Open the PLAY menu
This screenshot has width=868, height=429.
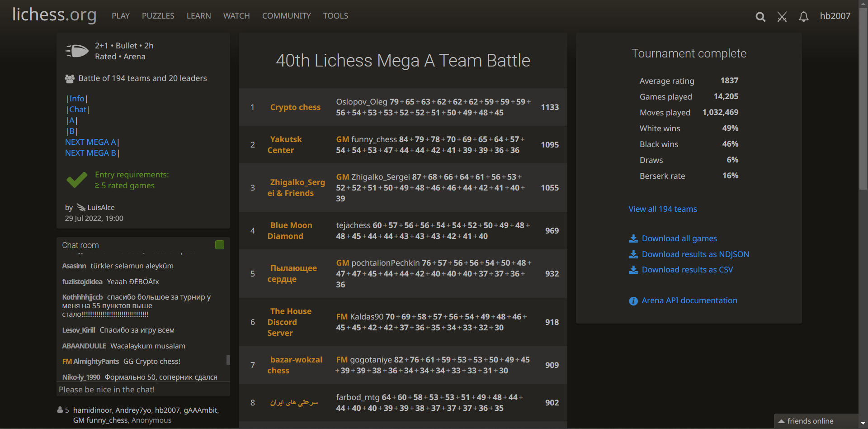121,16
